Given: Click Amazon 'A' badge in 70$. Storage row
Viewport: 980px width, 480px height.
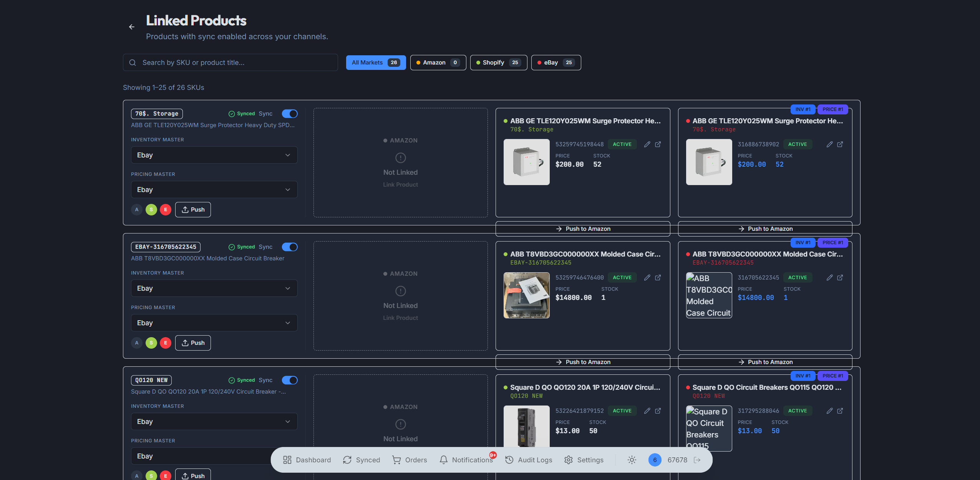Looking at the screenshot, I should coord(137,210).
